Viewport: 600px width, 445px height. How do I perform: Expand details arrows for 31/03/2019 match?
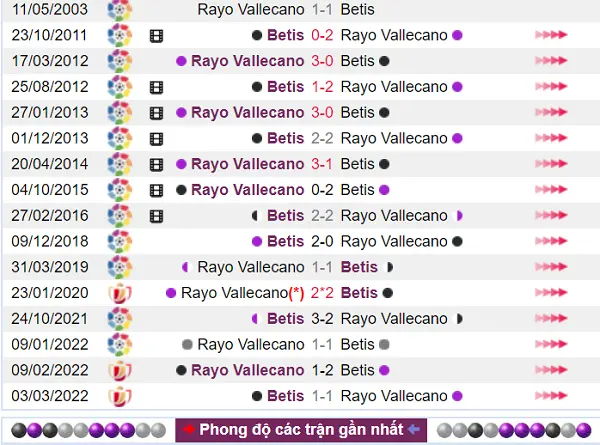pos(551,267)
